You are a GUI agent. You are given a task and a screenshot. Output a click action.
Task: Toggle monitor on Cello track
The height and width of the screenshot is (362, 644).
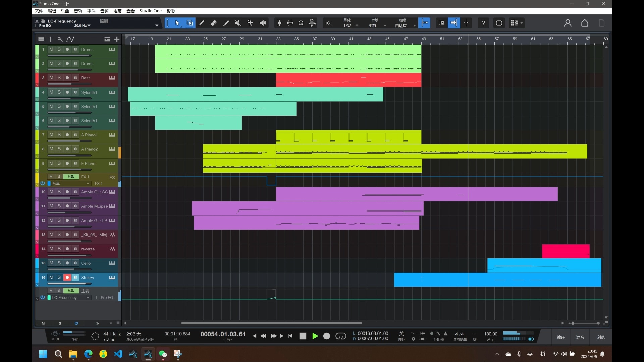click(x=75, y=263)
